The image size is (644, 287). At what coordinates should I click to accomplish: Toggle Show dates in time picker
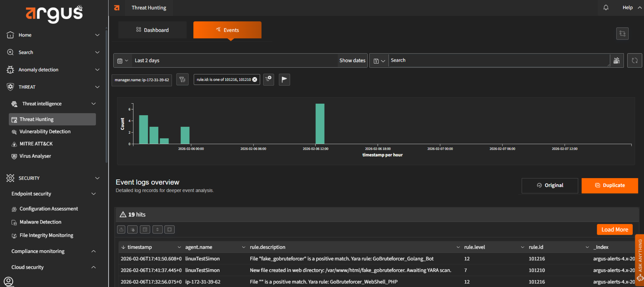point(352,61)
